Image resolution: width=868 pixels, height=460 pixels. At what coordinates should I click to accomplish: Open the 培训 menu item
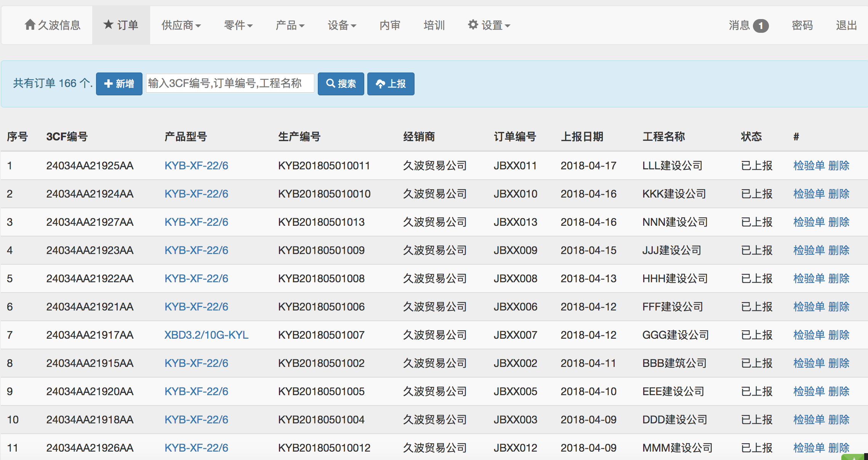(x=434, y=26)
